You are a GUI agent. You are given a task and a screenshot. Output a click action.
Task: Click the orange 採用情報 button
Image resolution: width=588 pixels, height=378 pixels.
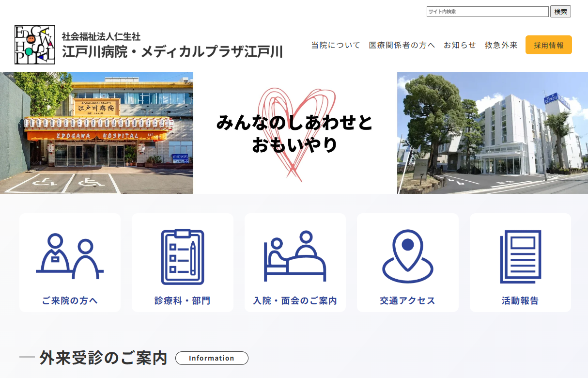point(548,44)
